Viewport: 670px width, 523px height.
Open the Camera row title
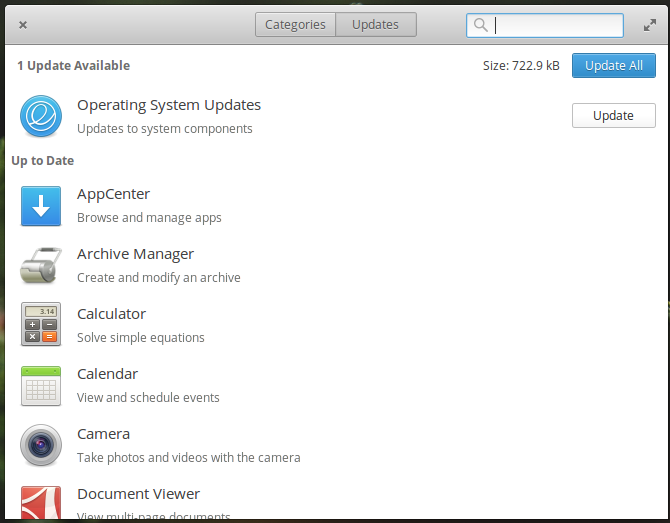(x=103, y=434)
